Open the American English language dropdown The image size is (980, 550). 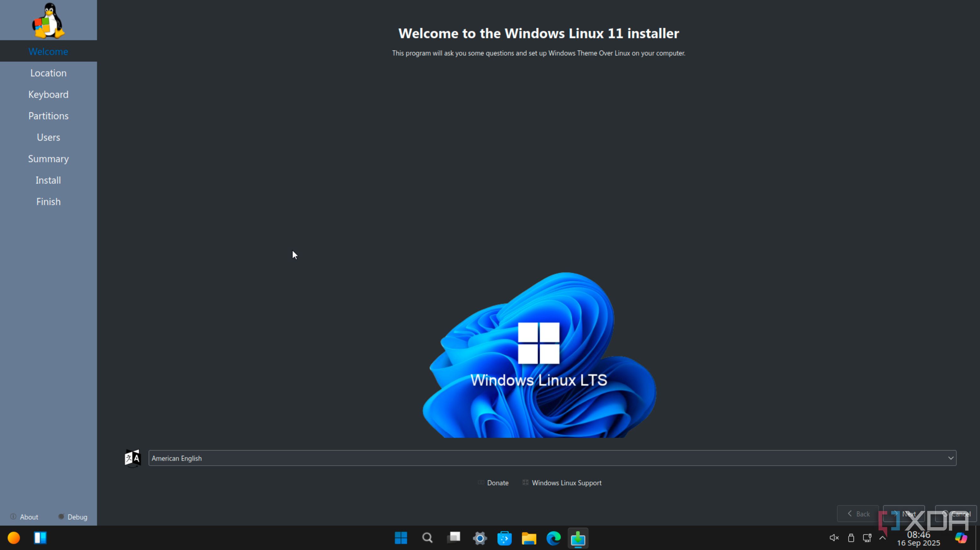click(x=552, y=458)
